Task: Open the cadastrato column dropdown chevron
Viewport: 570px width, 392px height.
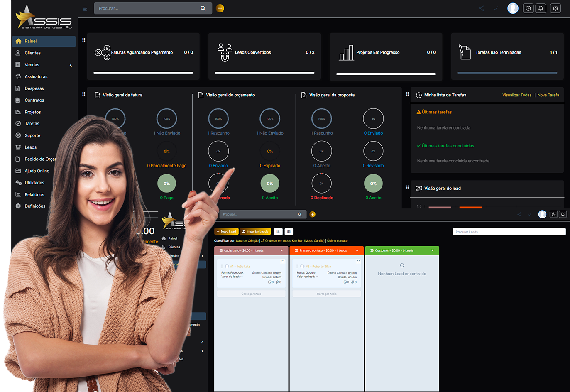Action: [x=281, y=250]
